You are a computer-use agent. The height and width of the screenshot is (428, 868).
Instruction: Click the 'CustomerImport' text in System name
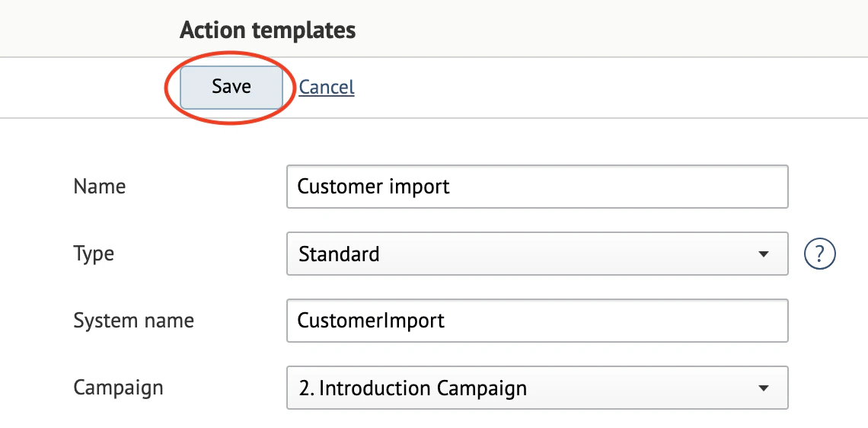point(371,321)
